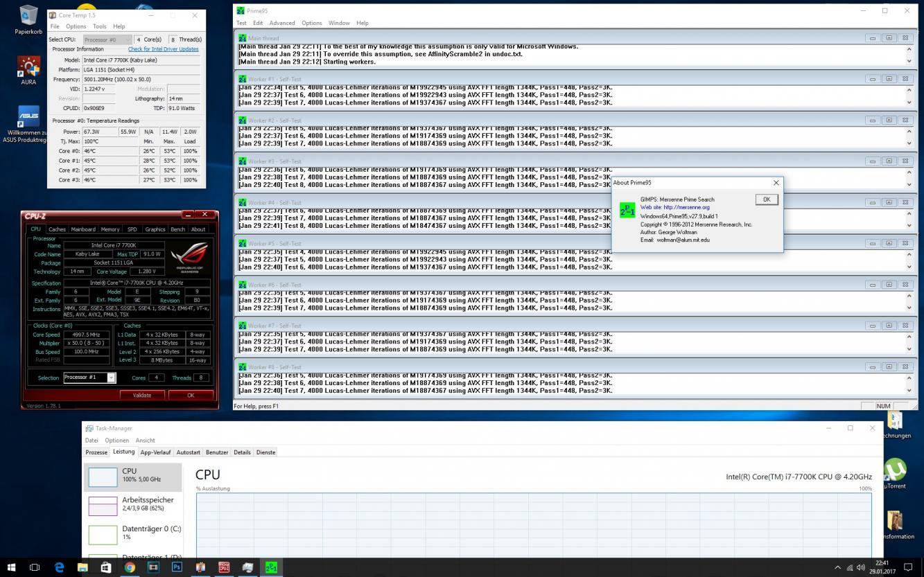Open the µTorrent desktop shortcut

click(895, 474)
